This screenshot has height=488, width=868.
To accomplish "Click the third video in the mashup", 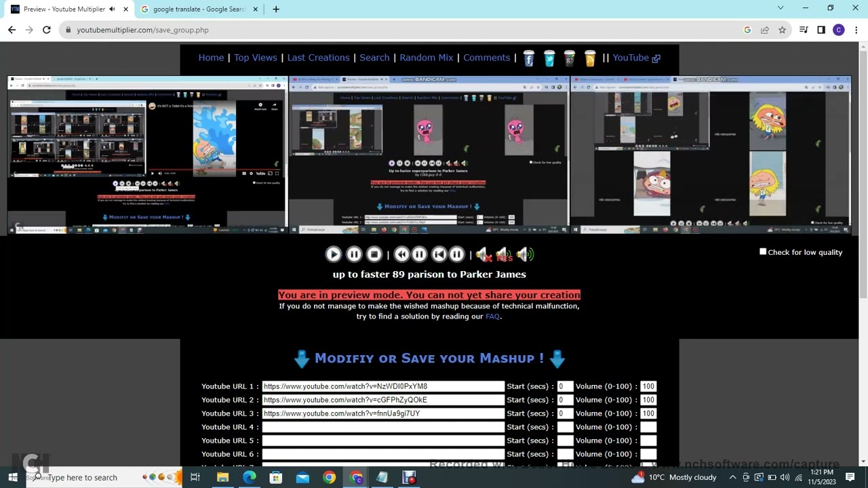I will pos(710,155).
